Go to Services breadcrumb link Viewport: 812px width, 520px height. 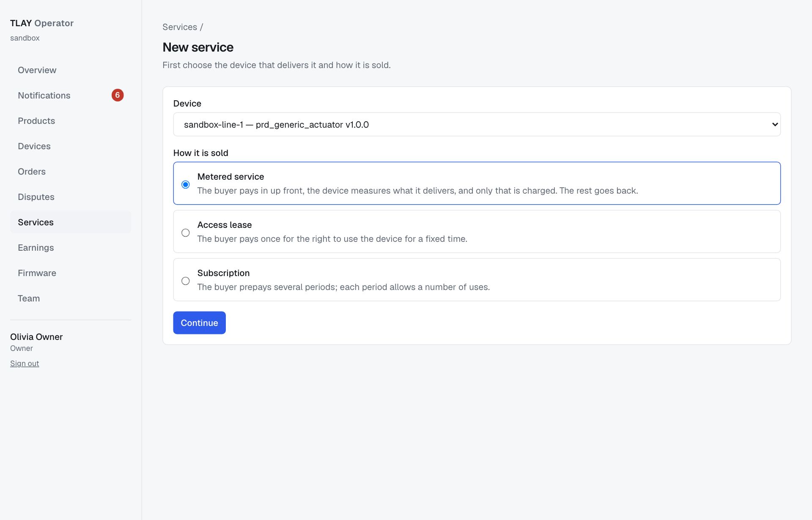(x=180, y=27)
